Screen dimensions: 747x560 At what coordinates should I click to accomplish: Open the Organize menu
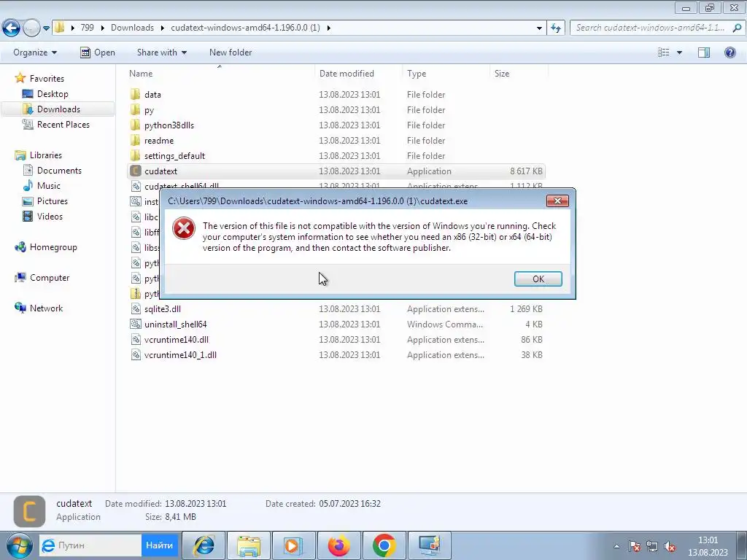point(35,52)
